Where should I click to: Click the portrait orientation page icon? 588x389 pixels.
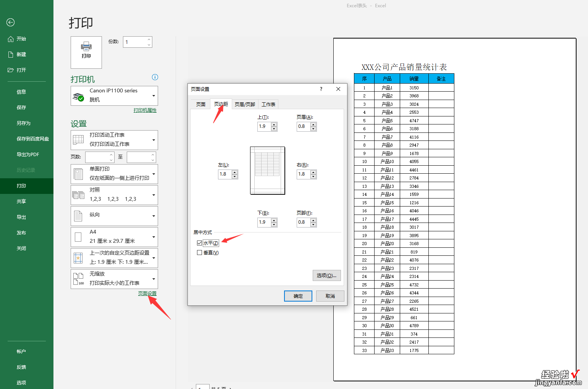point(78,216)
